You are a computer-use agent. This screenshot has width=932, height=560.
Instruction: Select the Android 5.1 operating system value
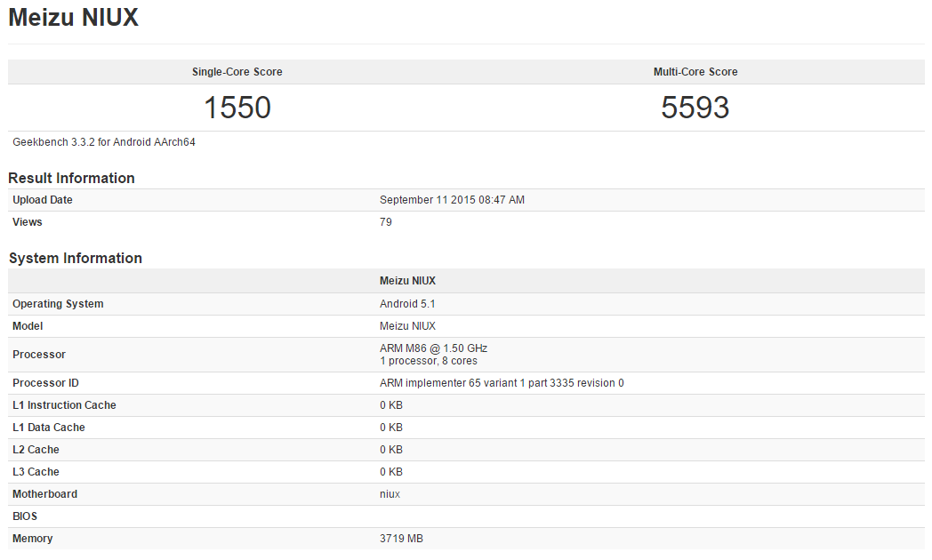(407, 304)
